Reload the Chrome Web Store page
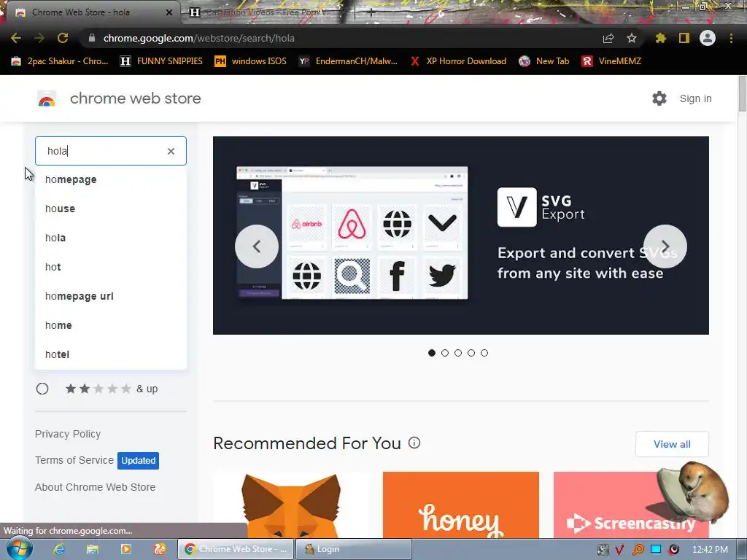The image size is (747, 560). [63, 38]
